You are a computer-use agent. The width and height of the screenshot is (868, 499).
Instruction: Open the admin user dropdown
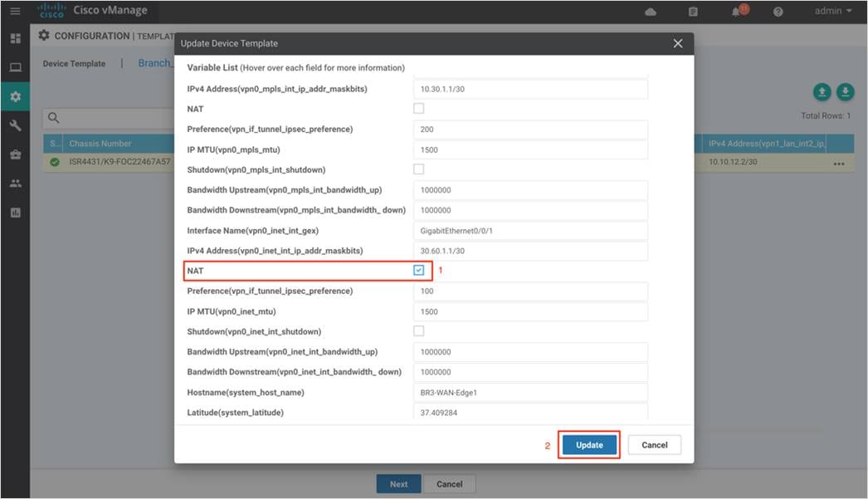[833, 11]
